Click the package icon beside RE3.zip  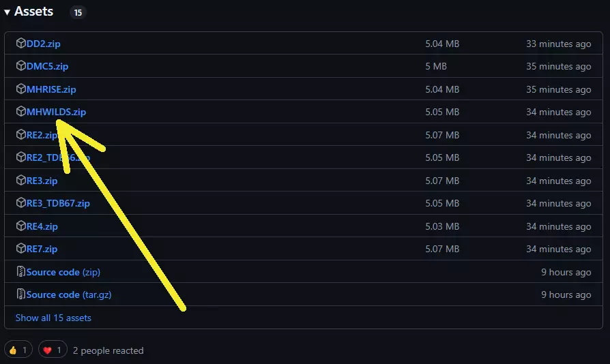tap(20, 181)
